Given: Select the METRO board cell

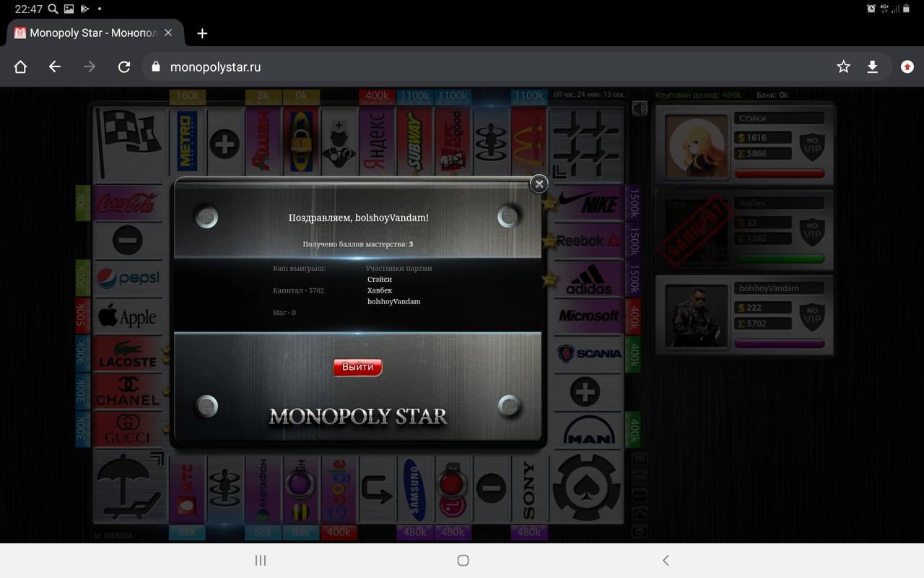Looking at the screenshot, I should 187,142.
